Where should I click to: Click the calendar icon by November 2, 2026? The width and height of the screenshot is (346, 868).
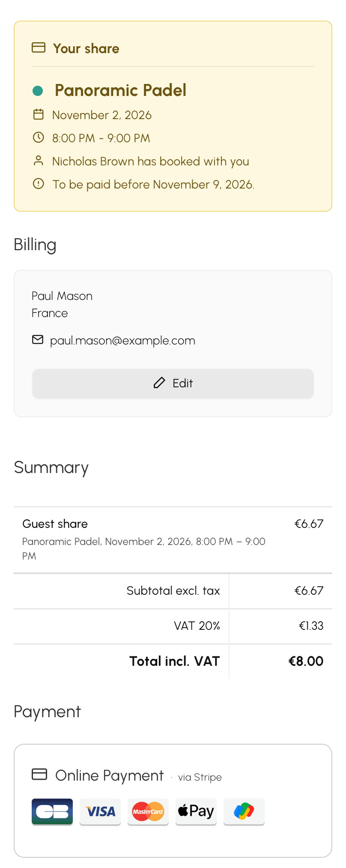[x=39, y=114]
